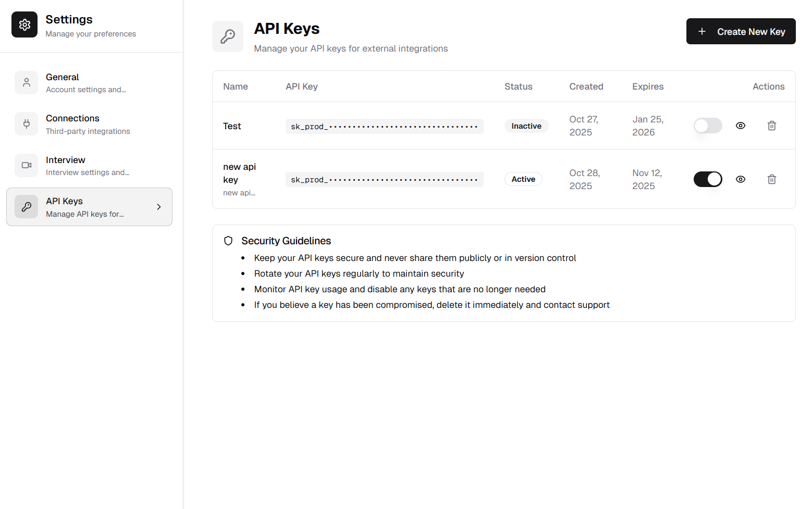Click the Inactive status badge on Test key
812x509 pixels.
pyautogui.click(x=526, y=126)
